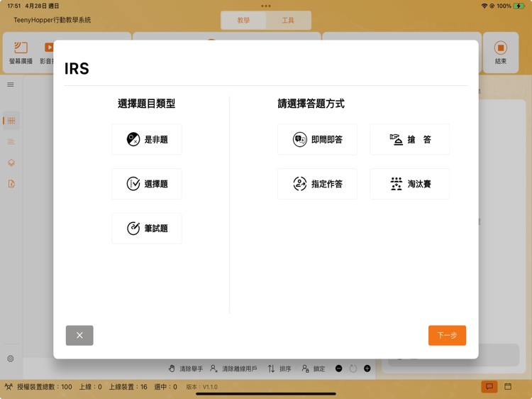Viewport: 532px width, 399px height.
Task: Select the 選擇題 question type
Action: coord(147,184)
